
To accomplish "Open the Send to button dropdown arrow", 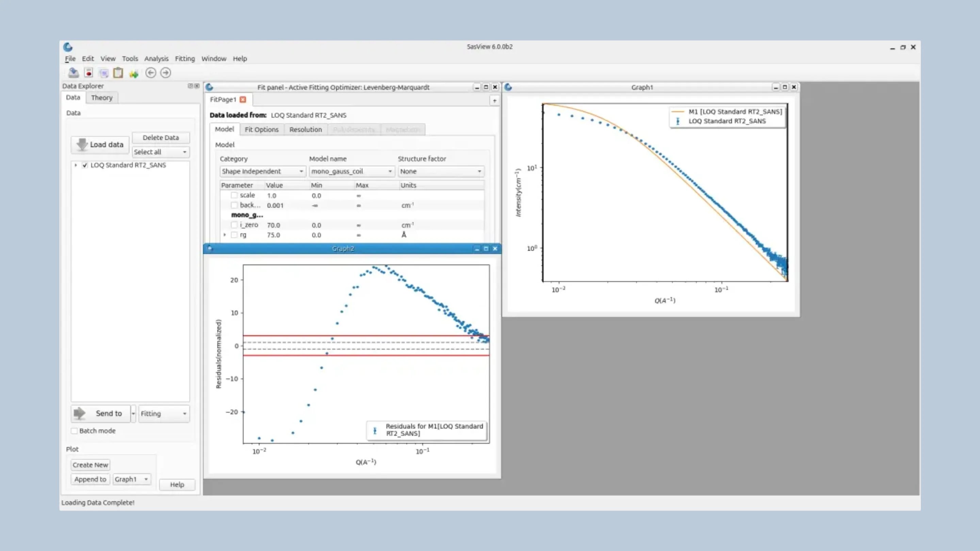I will [x=133, y=413].
